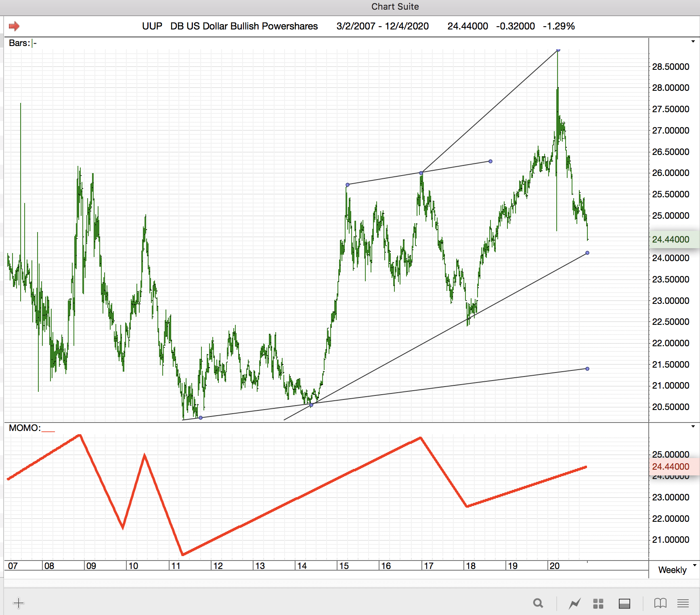Open the book icon in bottom toolbar

(660, 603)
